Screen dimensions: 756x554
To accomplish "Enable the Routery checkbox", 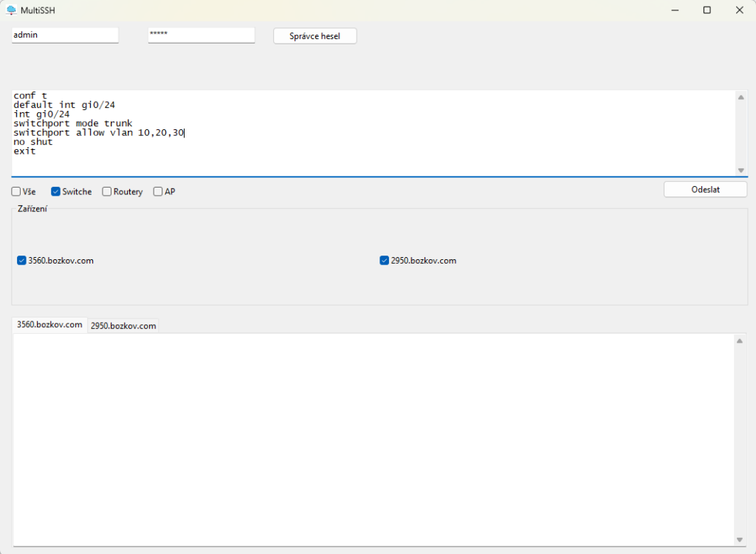I will (106, 191).
